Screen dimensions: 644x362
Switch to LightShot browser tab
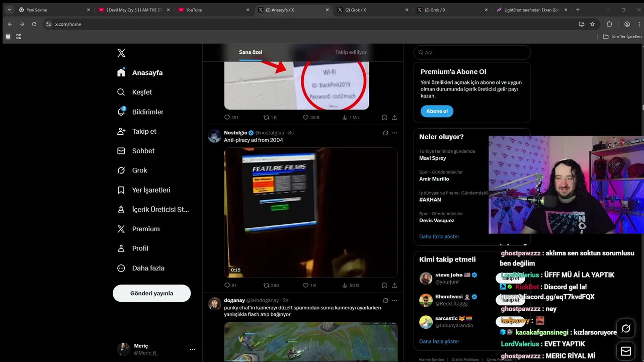pos(532,10)
